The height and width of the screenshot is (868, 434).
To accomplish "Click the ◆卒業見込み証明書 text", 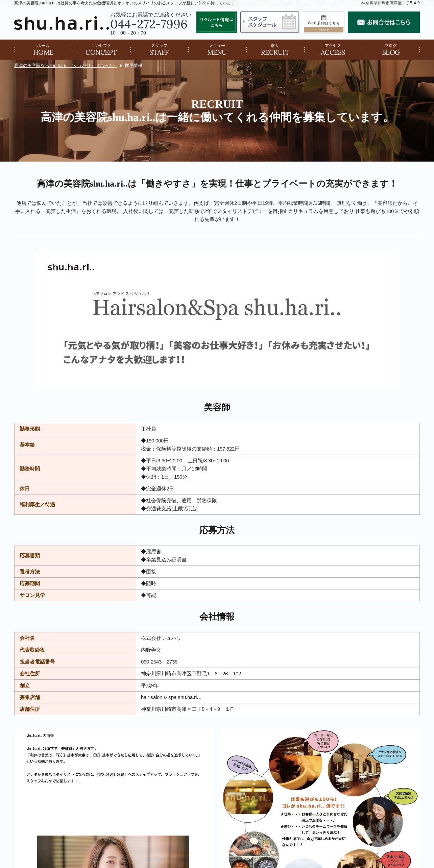I will click(x=164, y=560).
